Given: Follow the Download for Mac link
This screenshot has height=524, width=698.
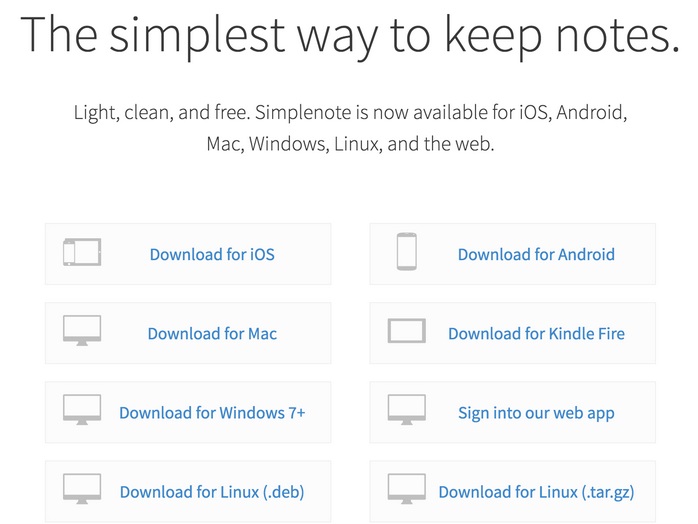Looking at the screenshot, I should pos(212,334).
